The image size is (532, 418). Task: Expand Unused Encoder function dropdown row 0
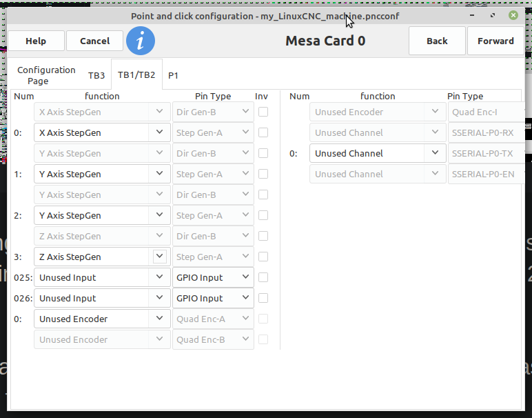click(102, 319)
